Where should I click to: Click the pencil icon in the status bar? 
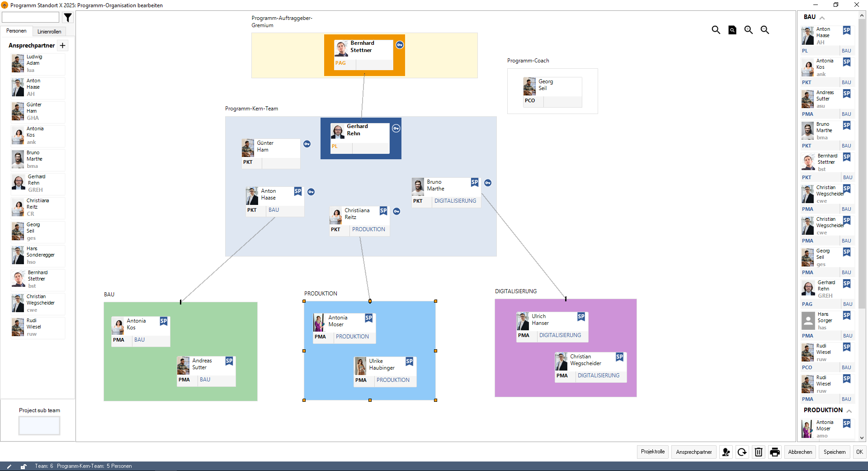(x=9, y=466)
